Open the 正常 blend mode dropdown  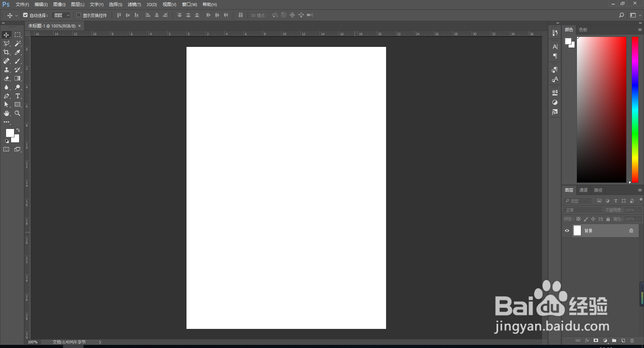583,210
